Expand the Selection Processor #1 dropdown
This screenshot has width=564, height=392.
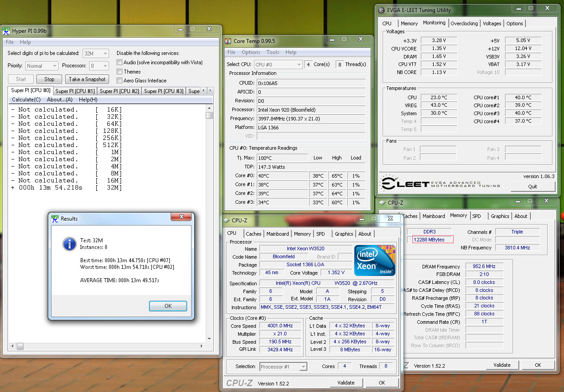283,367
